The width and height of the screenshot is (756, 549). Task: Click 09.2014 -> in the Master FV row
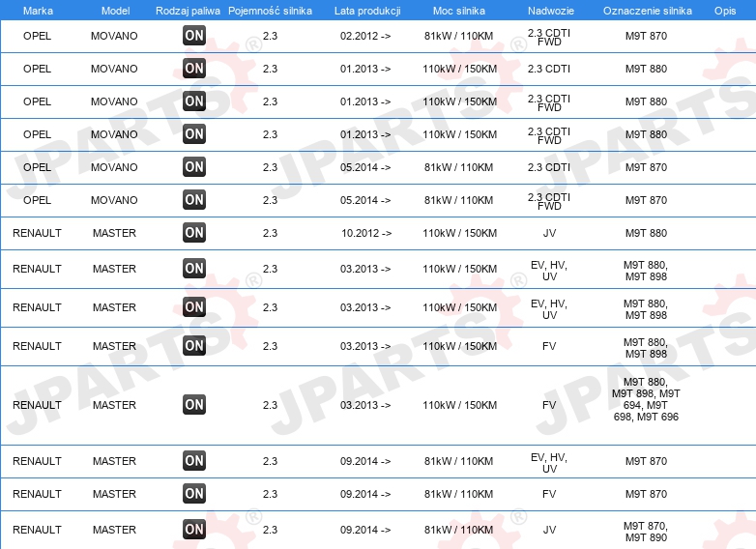pyautogui.click(x=365, y=494)
